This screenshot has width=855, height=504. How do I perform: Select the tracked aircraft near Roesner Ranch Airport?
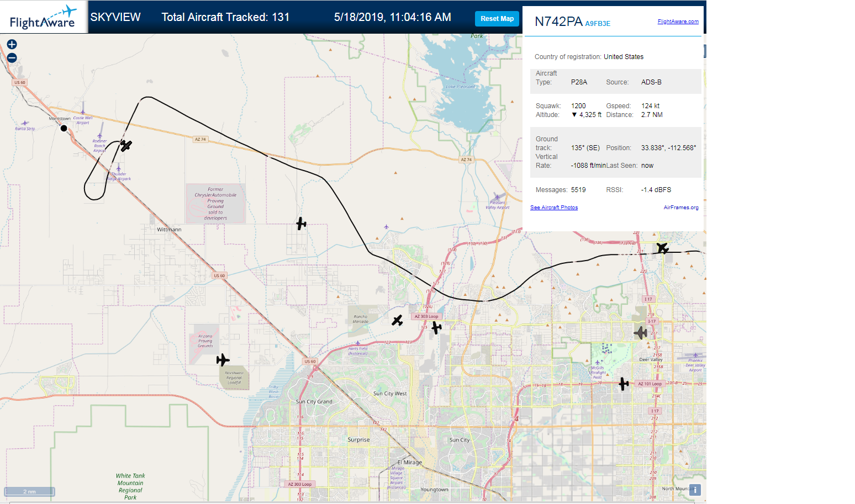coord(126,146)
